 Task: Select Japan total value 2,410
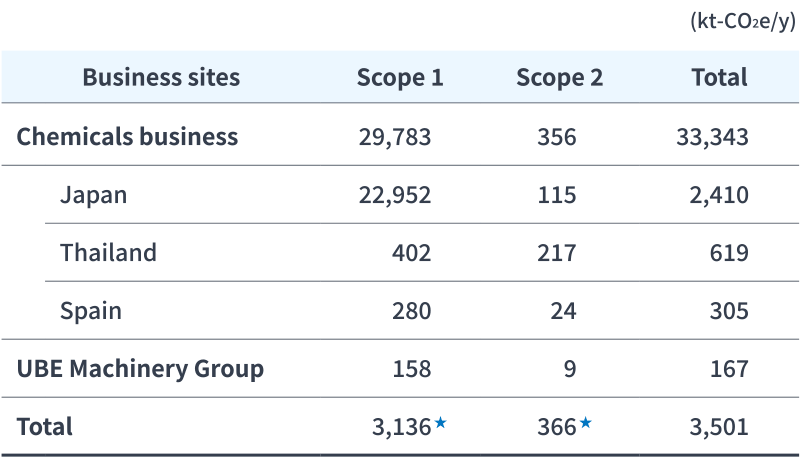coord(719,195)
